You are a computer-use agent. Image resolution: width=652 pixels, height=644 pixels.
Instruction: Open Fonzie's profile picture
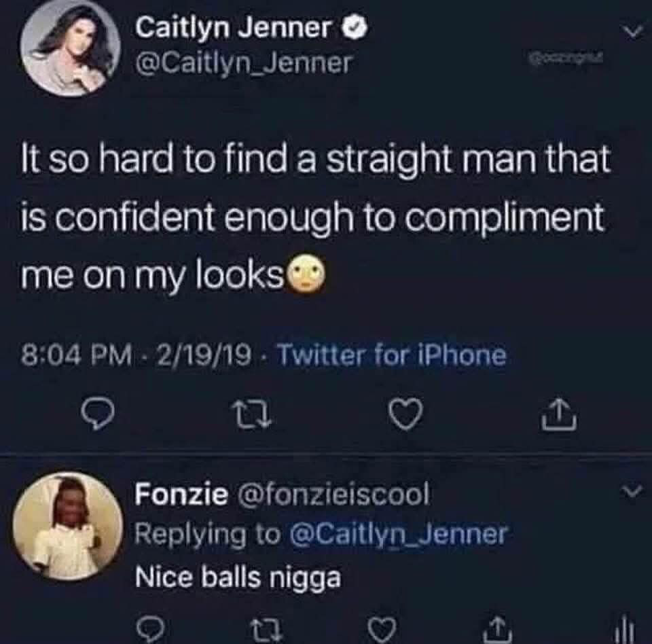(x=68, y=526)
